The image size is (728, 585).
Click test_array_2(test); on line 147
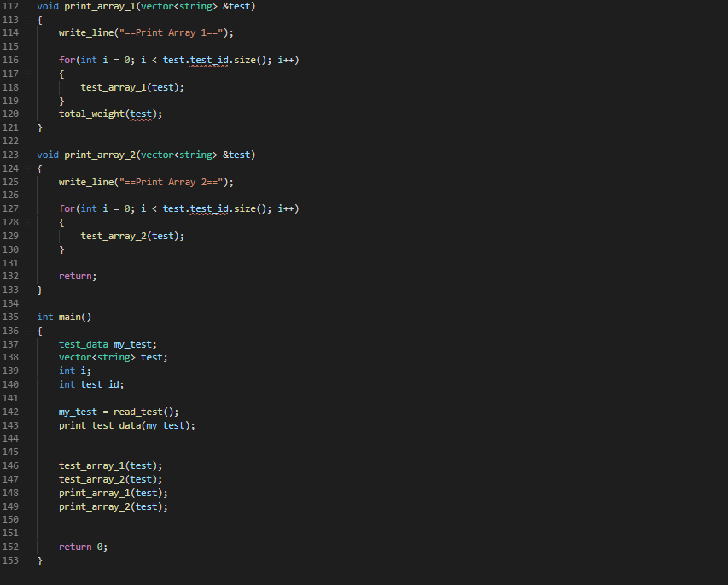(x=110, y=479)
